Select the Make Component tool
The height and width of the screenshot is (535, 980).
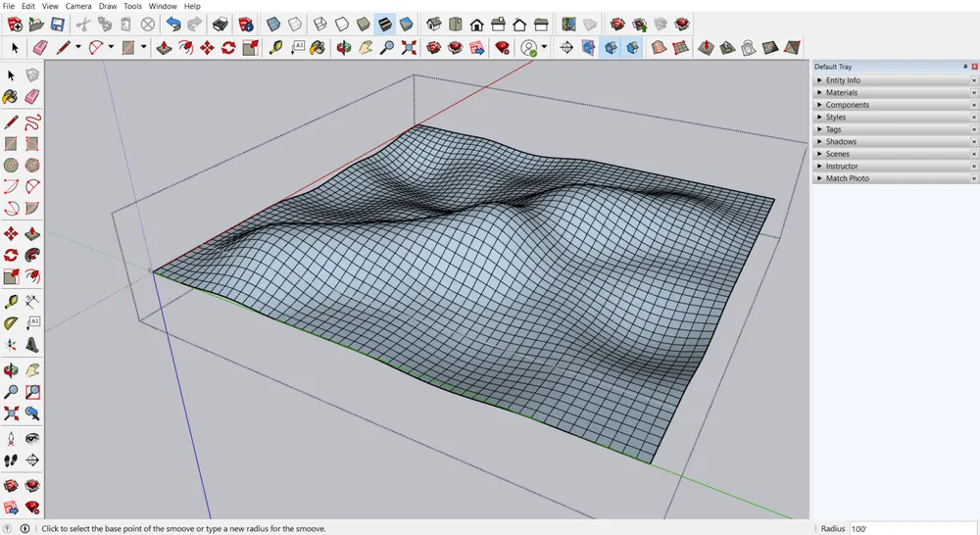[32, 75]
